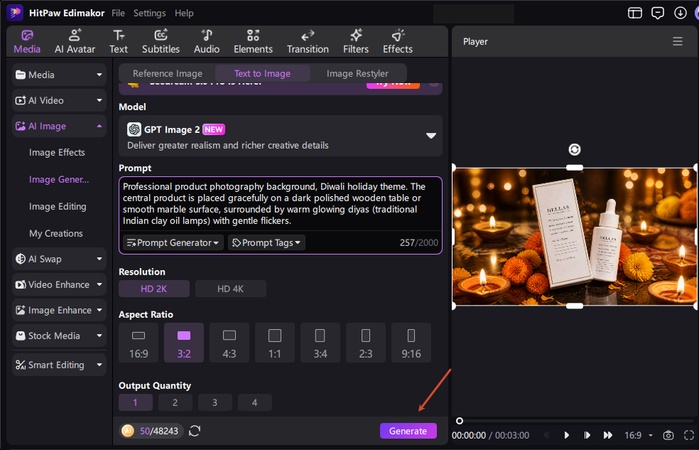Image resolution: width=699 pixels, height=450 pixels.
Task: Set output quantity to 4
Action: [255, 402]
